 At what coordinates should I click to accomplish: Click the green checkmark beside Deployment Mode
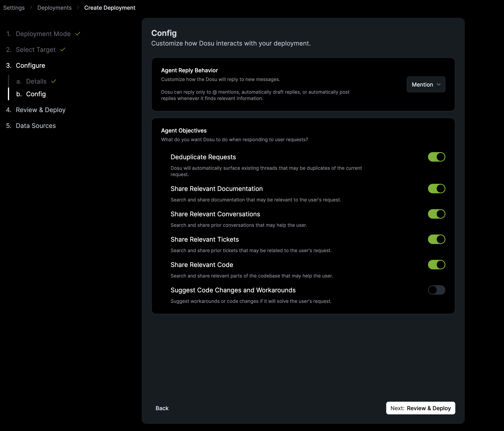(78, 34)
